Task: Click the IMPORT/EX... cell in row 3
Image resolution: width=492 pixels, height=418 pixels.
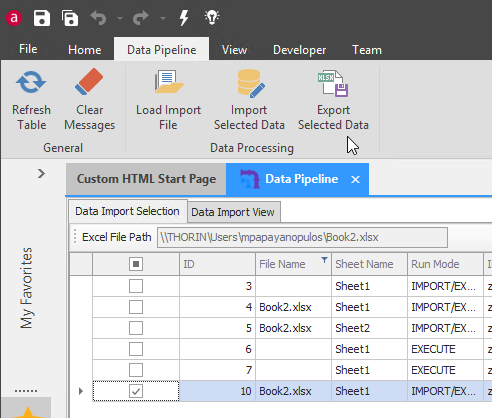Action: point(445,286)
